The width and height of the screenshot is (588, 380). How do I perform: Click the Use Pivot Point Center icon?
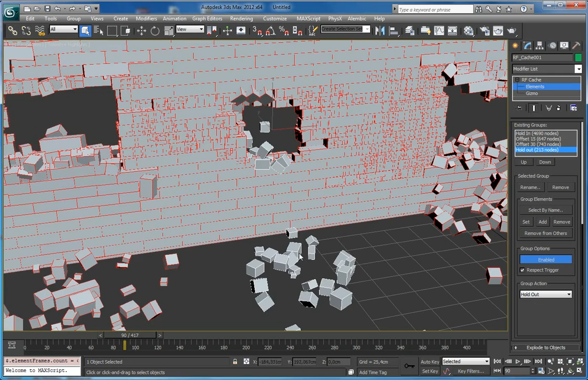click(212, 31)
